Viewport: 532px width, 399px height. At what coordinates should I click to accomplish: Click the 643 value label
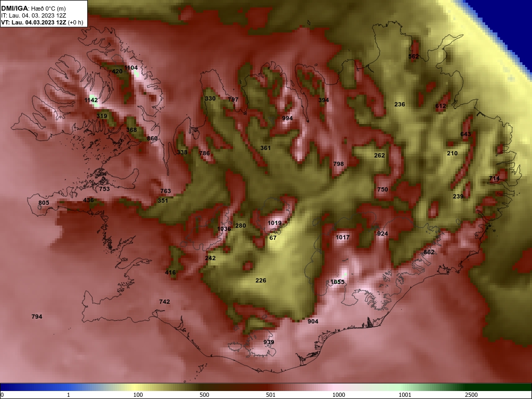tap(465, 134)
